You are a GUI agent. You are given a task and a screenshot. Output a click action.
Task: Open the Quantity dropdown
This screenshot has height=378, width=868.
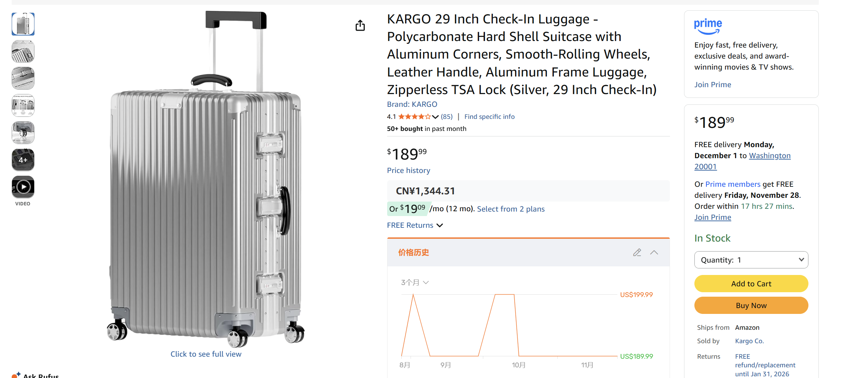pos(751,260)
